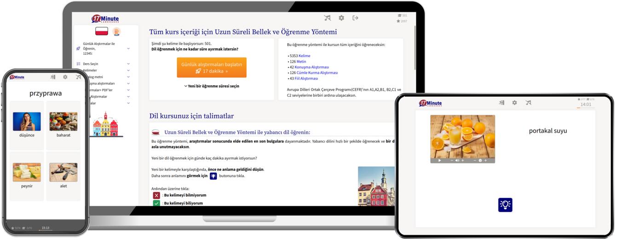Image resolution: width=644 pixels, height=245 pixels.
Task: Open the Fiil Alıştırması link
Action: tap(306, 78)
